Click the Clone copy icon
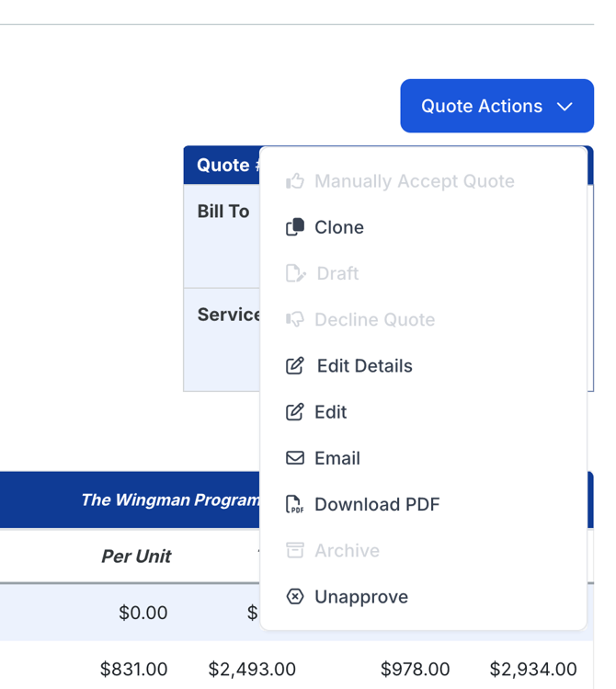 pos(295,227)
